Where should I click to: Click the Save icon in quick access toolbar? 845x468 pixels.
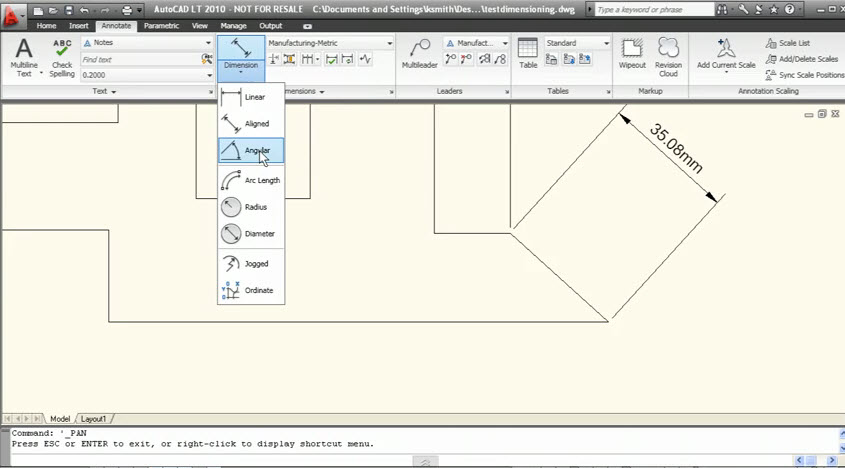[68, 10]
